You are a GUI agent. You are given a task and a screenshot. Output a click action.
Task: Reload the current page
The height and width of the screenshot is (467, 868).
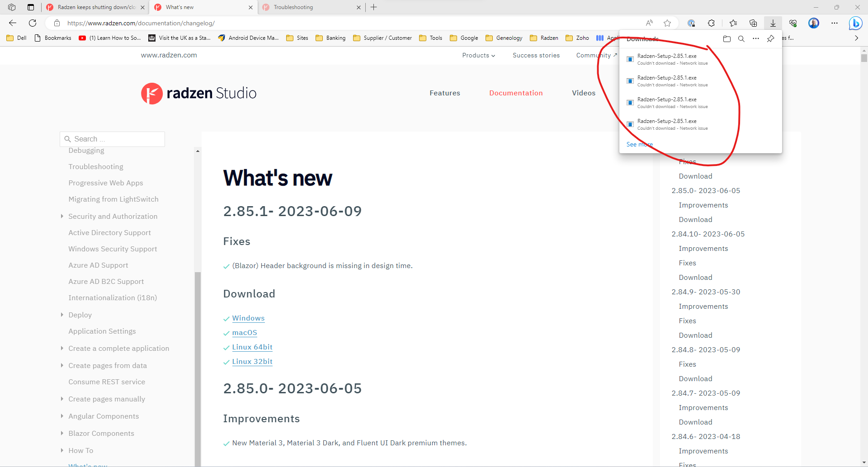point(33,23)
